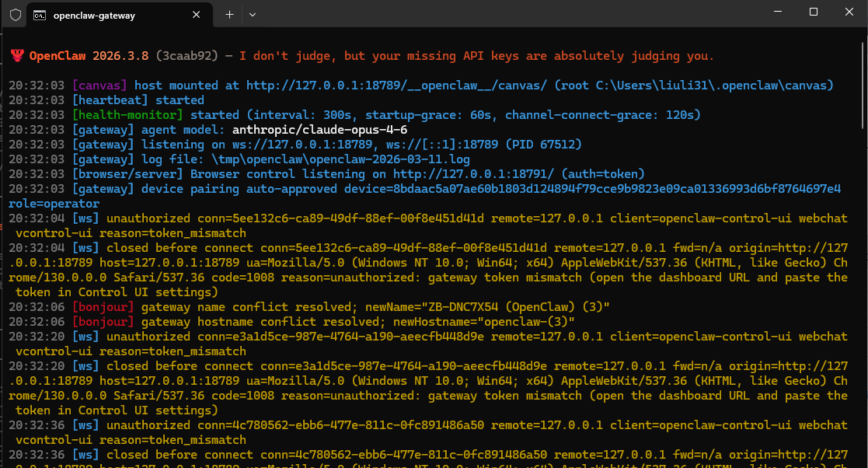Click the (PID 67512) text

pyautogui.click(x=543, y=145)
